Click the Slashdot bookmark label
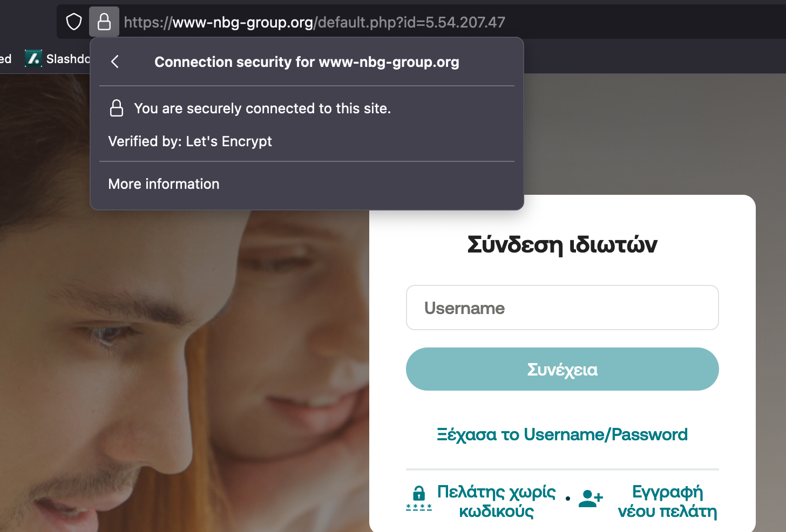The image size is (786, 532). click(68, 59)
